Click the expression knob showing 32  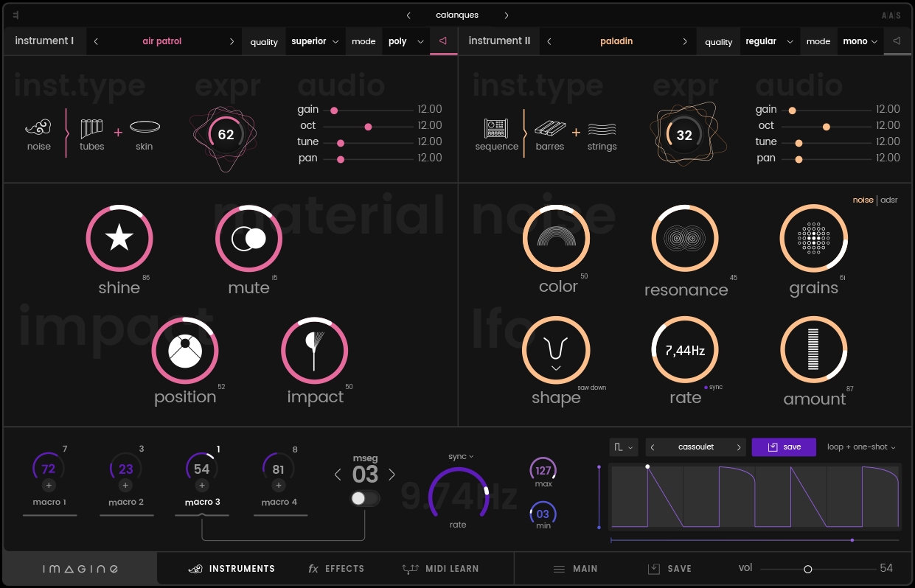coord(684,136)
